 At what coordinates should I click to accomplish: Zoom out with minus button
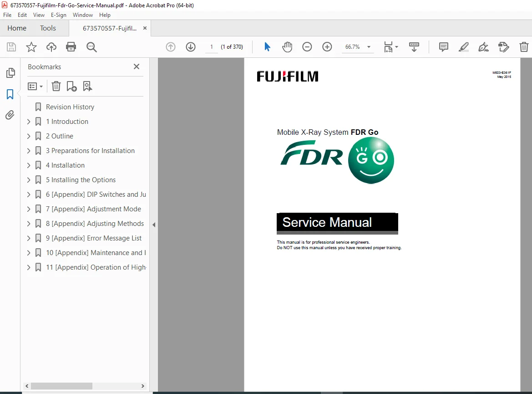307,47
